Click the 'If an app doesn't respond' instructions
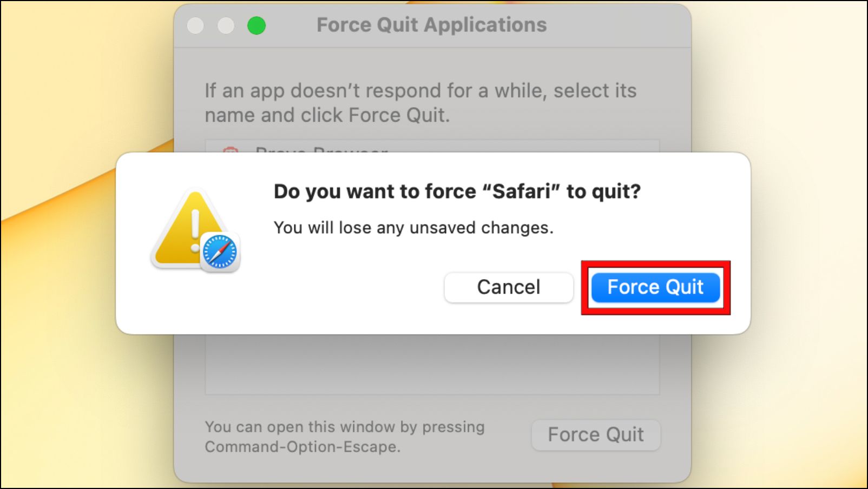The image size is (868, 489). coord(420,103)
